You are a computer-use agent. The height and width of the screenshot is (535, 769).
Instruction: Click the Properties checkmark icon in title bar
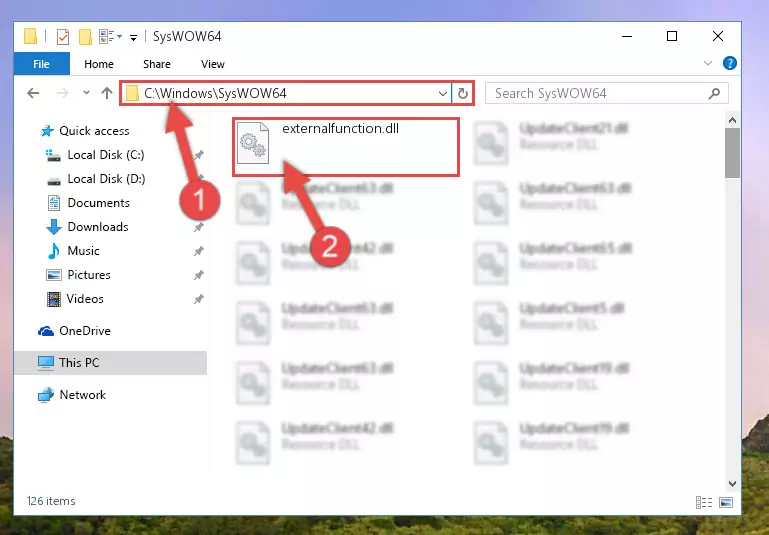pyautogui.click(x=63, y=37)
